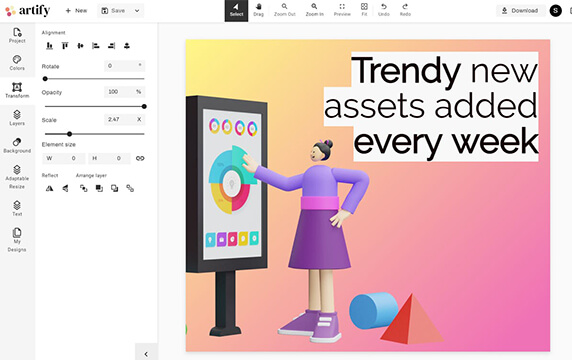Collapse the side panel with the chevron
572x360 pixels.
[x=146, y=354]
